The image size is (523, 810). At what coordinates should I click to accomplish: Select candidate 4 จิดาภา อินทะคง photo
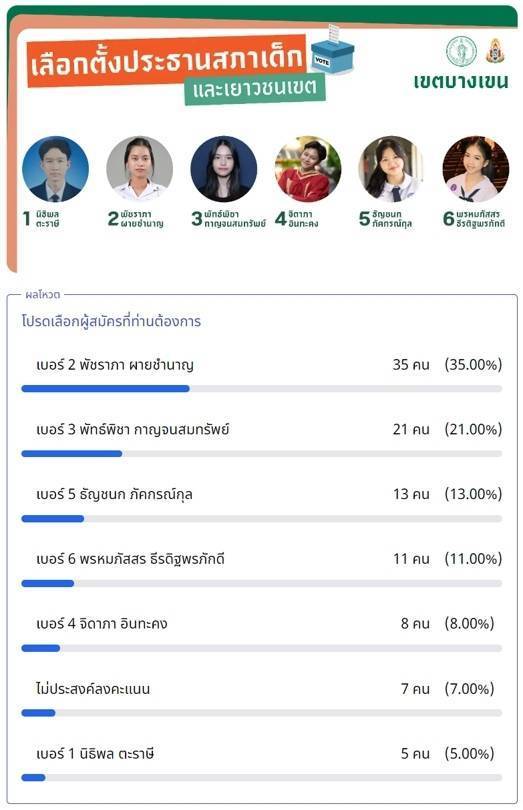(308, 169)
